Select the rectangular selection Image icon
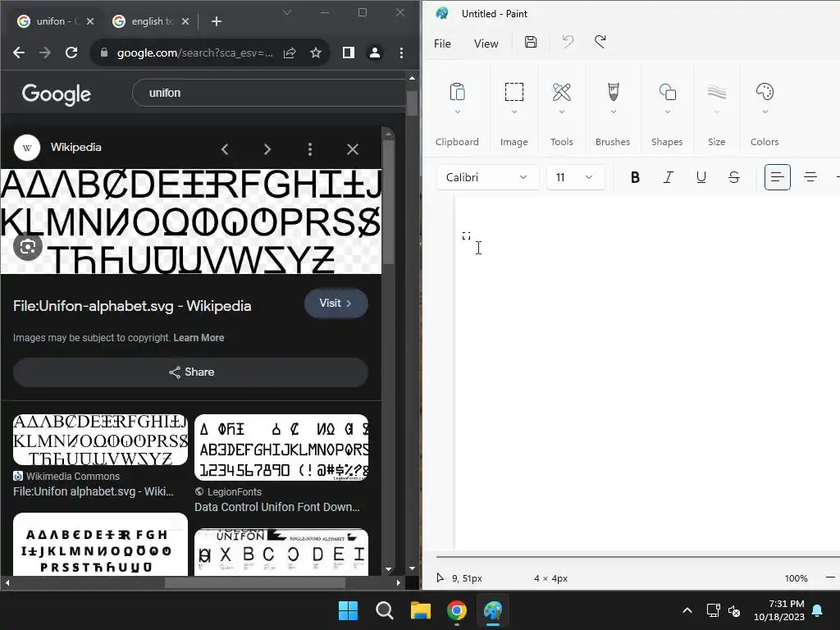 pos(514,92)
